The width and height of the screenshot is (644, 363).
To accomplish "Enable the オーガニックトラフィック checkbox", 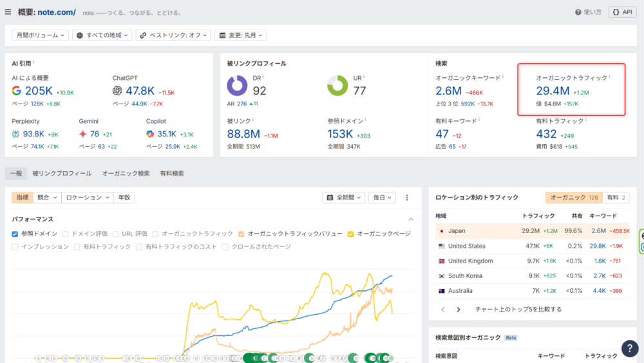I will pyautogui.click(x=156, y=234).
